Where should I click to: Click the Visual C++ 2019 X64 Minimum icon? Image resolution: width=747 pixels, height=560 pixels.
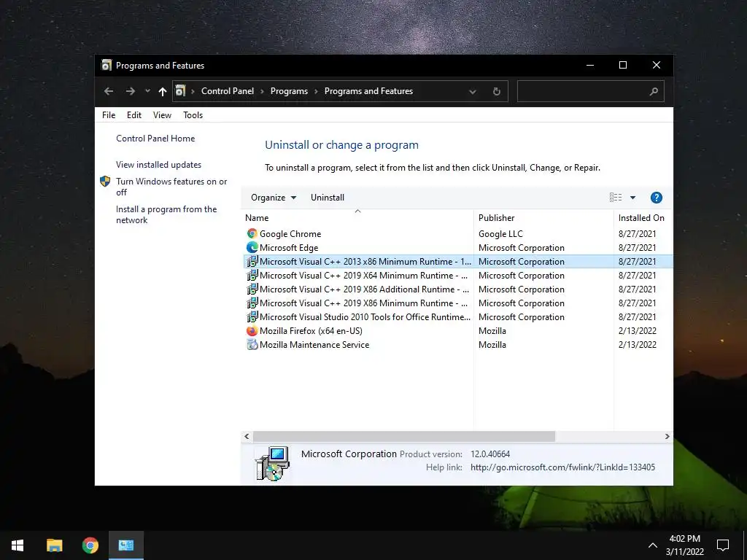pos(252,275)
